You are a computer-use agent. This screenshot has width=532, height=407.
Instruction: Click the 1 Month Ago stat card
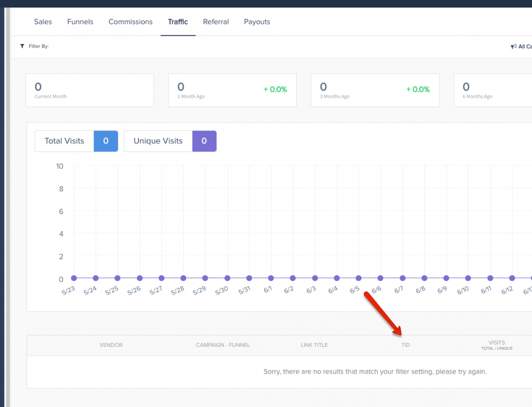coord(232,90)
